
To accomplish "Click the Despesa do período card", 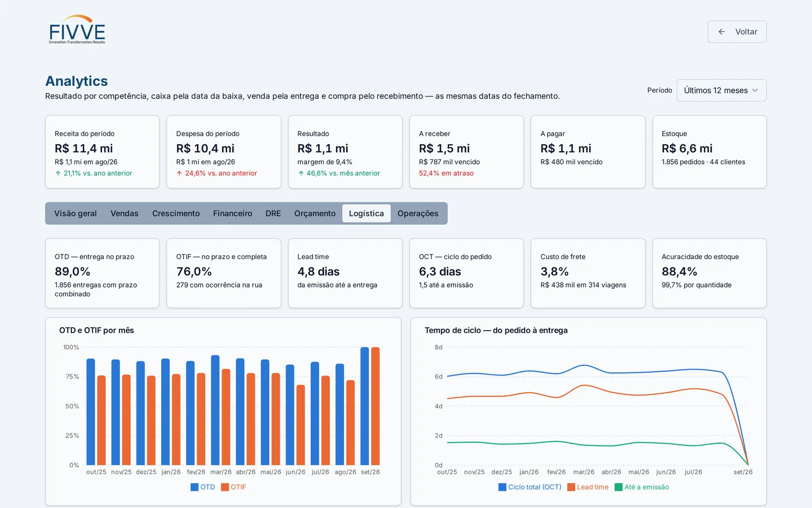I will [x=224, y=152].
